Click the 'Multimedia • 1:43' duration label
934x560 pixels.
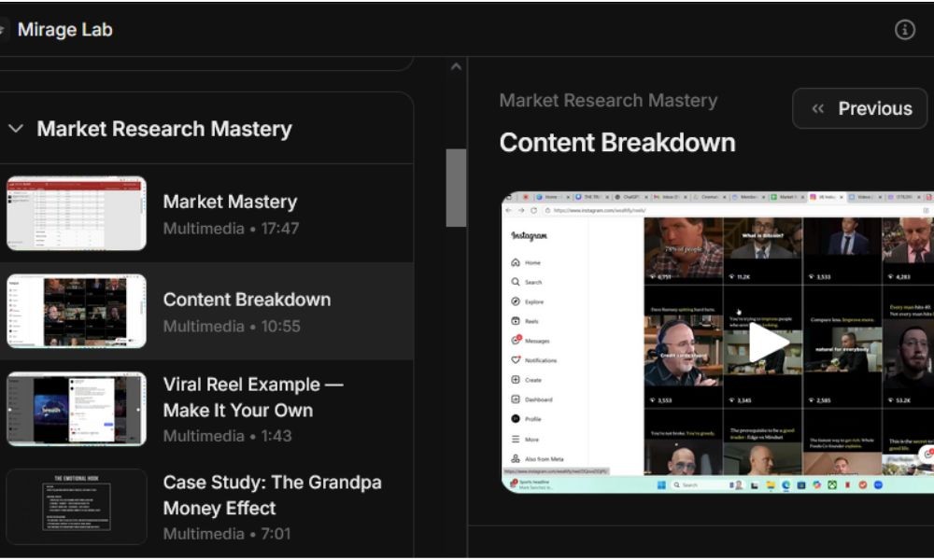point(228,436)
